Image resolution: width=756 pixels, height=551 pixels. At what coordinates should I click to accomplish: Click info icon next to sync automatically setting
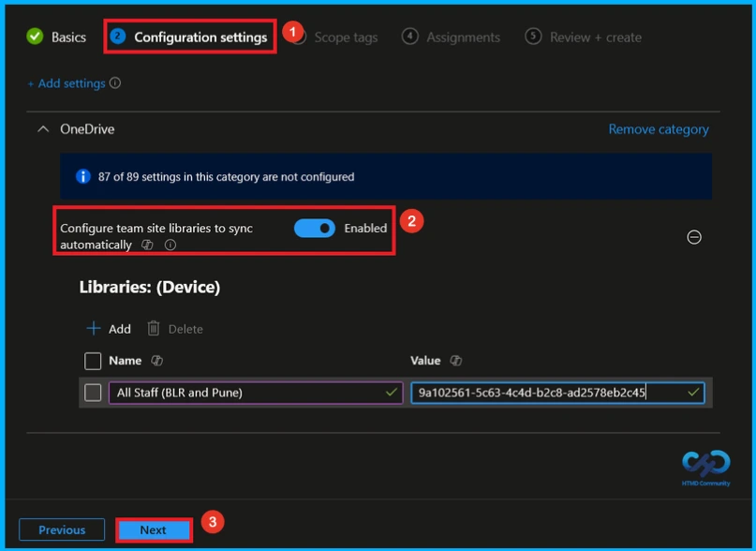click(x=170, y=246)
